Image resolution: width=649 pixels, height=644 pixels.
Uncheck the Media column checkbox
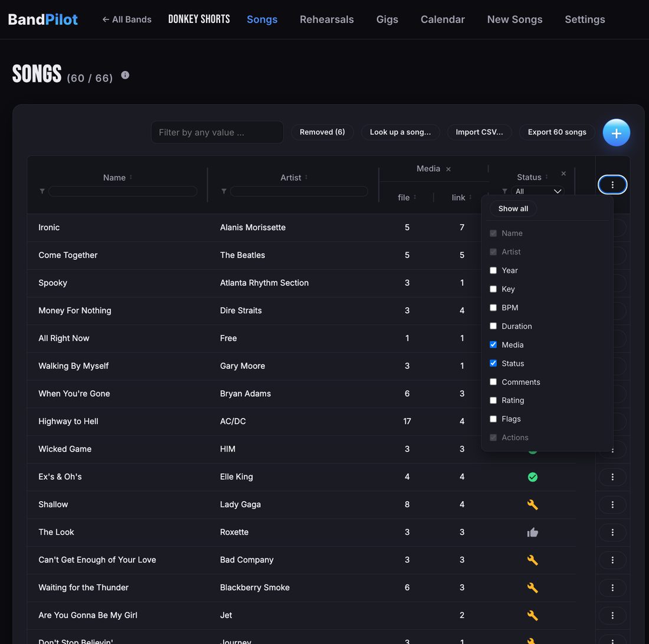[x=493, y=345]
